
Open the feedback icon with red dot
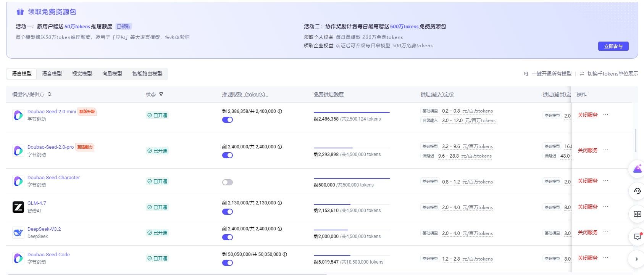point(637,237)
